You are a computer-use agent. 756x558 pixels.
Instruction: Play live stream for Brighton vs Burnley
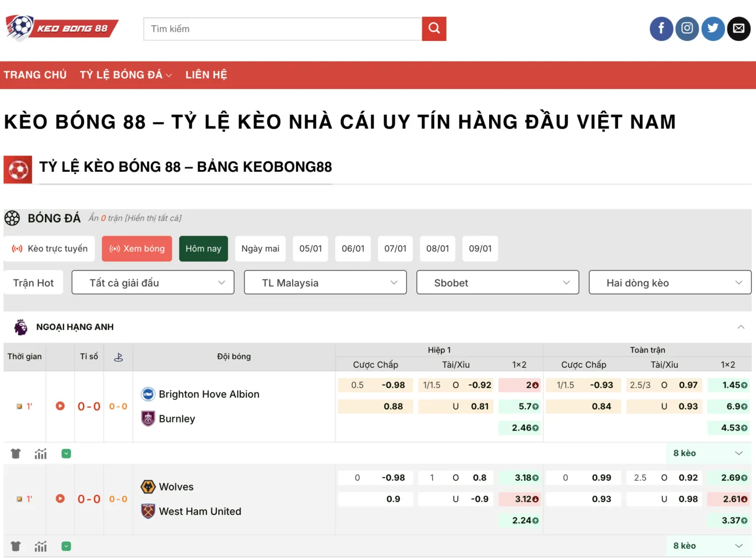point(60,406)
